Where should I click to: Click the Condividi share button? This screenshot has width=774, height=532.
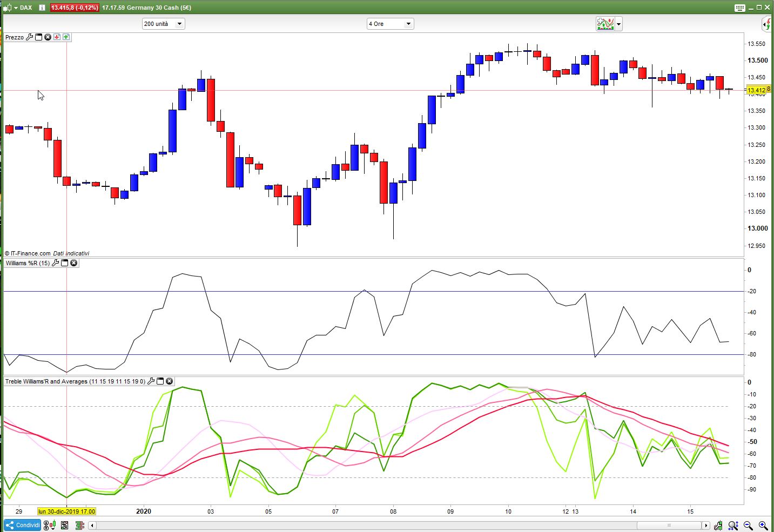point(23,525)
